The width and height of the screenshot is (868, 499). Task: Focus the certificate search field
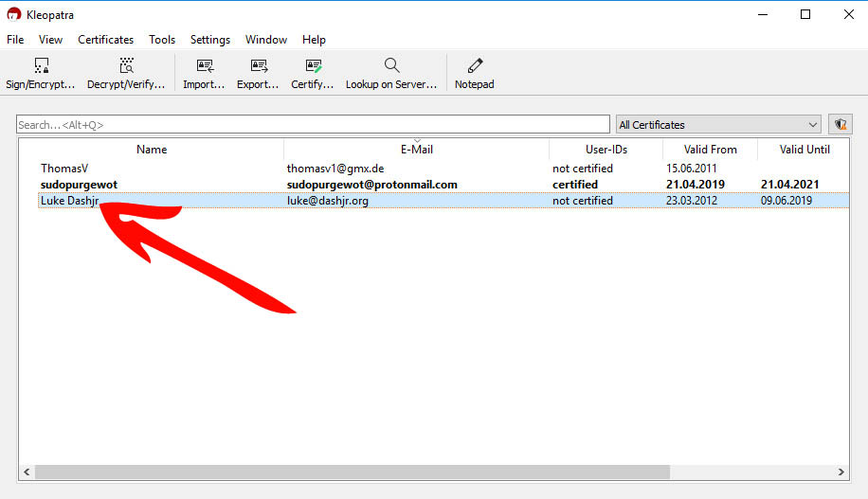313,124
